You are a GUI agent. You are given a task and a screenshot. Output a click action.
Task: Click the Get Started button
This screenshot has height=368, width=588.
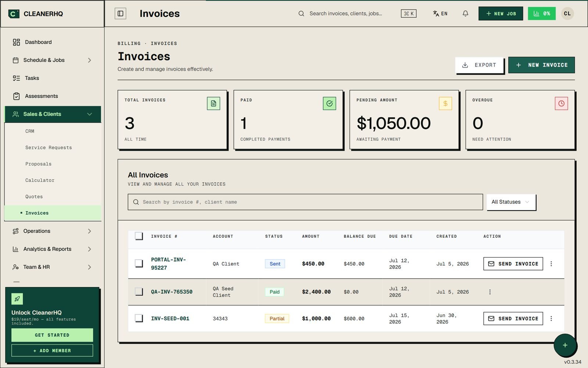pyautogui.click(x=52, y=335)
